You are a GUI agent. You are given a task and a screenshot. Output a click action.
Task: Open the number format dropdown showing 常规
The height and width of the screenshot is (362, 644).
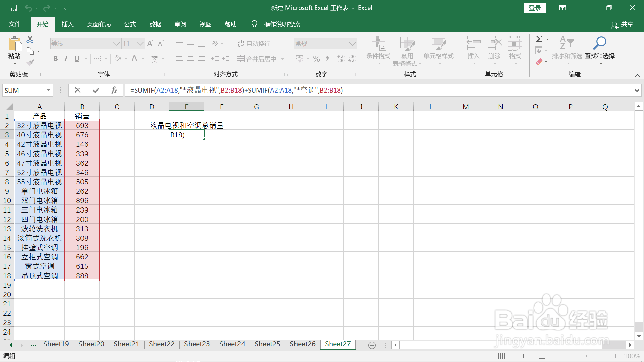[352, 43]
